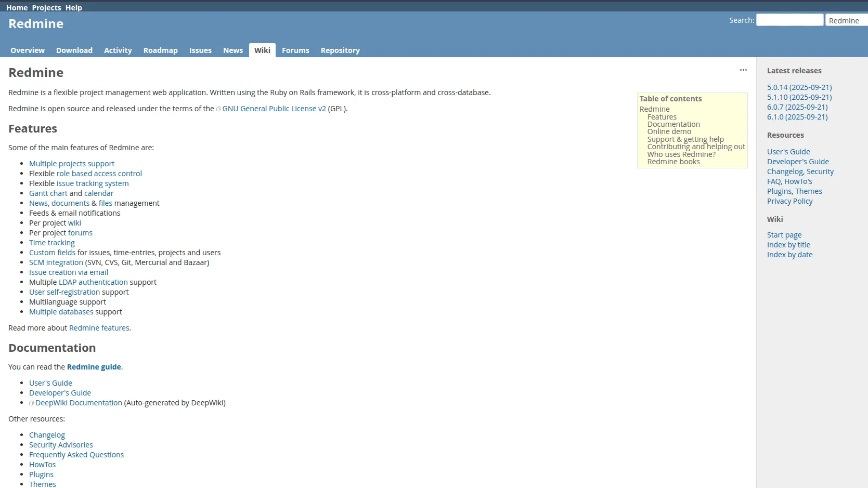Image resolution: width=868 pixels, height=488 pixels.
Task: Go to the Roadmap tab
Action: 160,50
